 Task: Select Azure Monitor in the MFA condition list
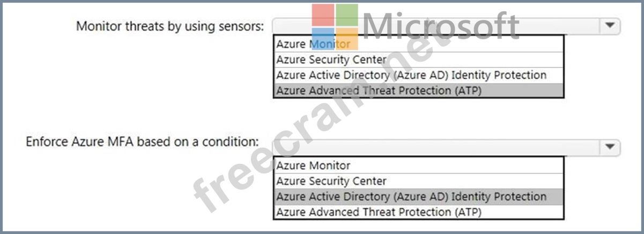click(x=418, y=165)
